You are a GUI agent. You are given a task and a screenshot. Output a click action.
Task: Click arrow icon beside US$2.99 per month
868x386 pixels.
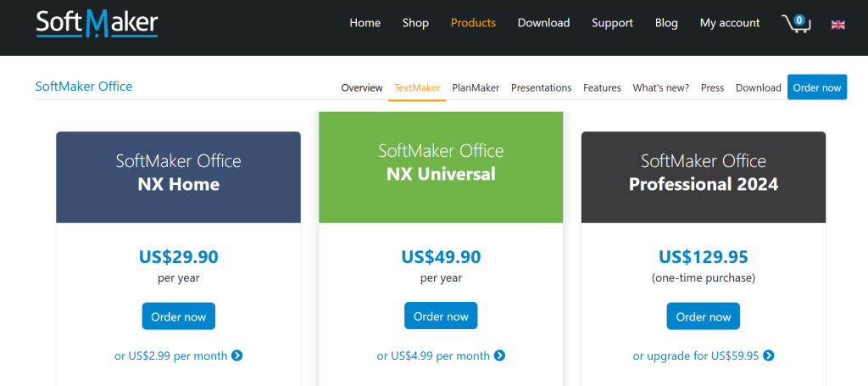click(x=237, y=355)
